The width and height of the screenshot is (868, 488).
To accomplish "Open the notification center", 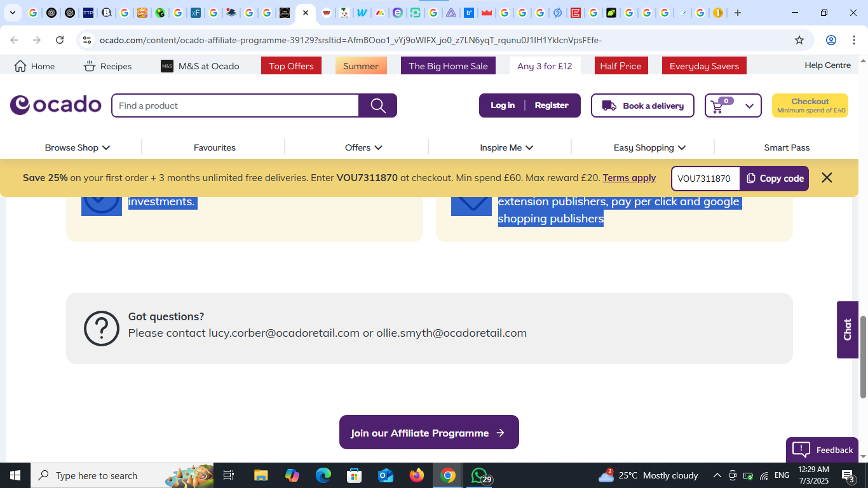I will coord(850,475).
